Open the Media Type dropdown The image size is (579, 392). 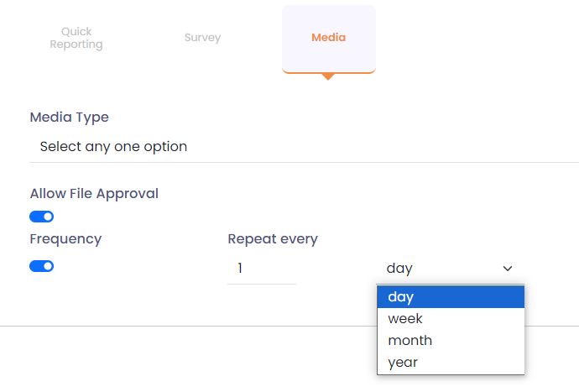pyautogui.click(x=302, y=147)
